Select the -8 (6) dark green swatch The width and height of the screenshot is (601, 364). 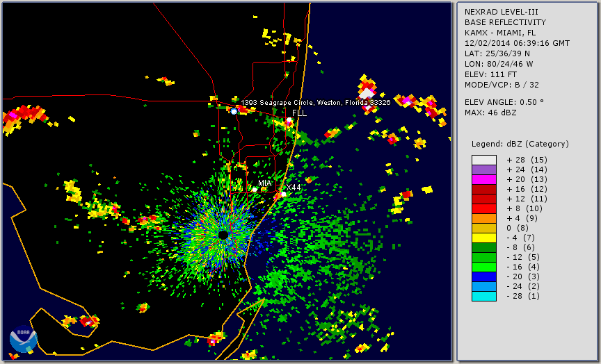[x=484, y=247]
